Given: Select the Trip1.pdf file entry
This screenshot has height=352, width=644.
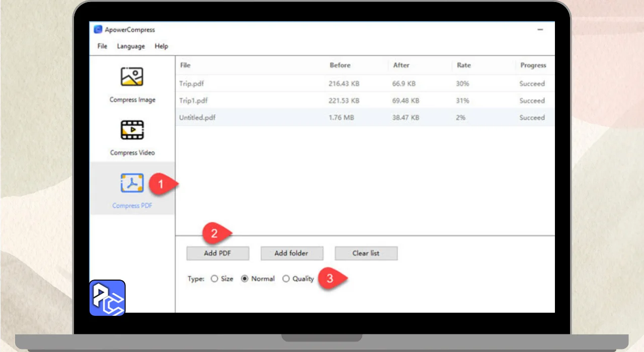Looking at the screenshot, I should [194, 101].
